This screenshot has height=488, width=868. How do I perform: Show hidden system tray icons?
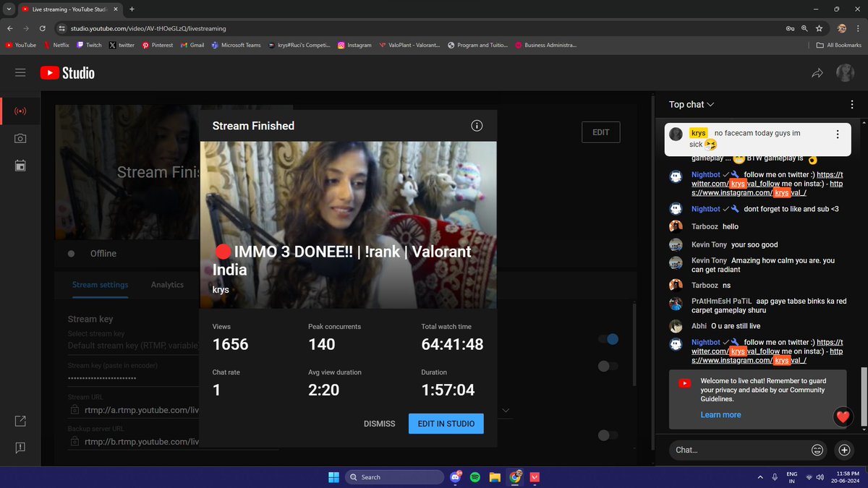click(x=760, y=477)
